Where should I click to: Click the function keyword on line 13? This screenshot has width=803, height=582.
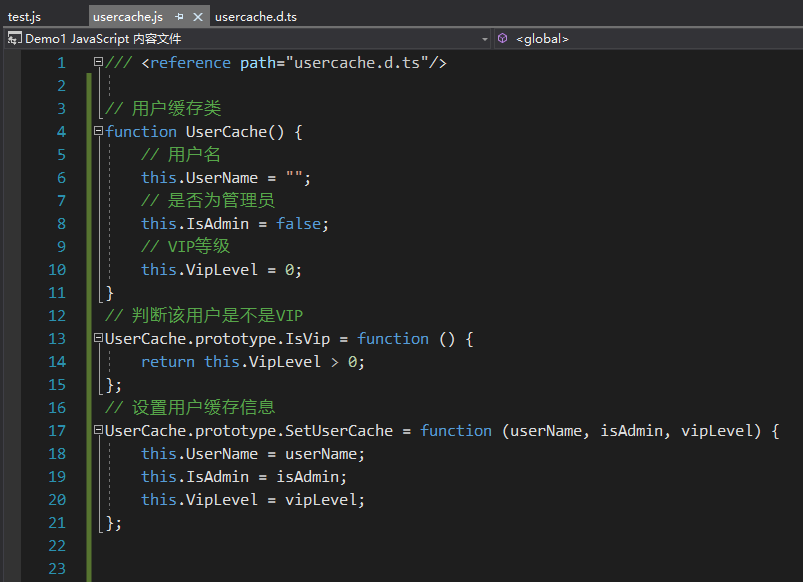pyautogui.click(x=393, y=339)
